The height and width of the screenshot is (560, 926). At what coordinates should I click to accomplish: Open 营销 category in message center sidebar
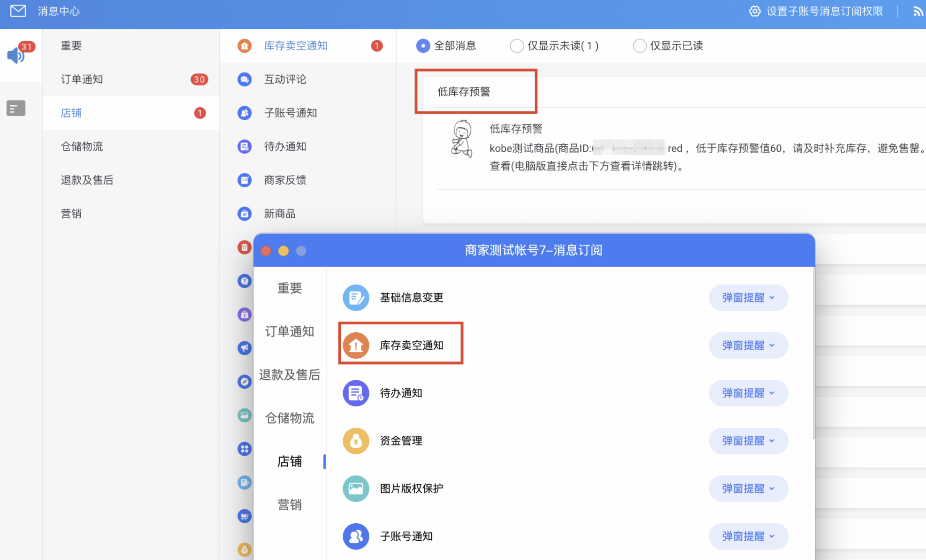[x=131, y=214]
